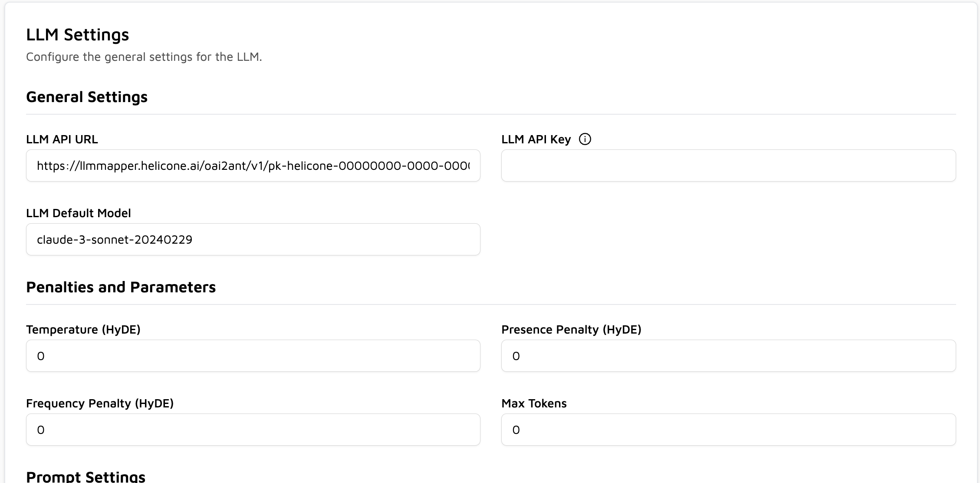The height and width of the screenshot is (483, 980).
Task: Click the LLM API URL label
Action: click(62, 139)
